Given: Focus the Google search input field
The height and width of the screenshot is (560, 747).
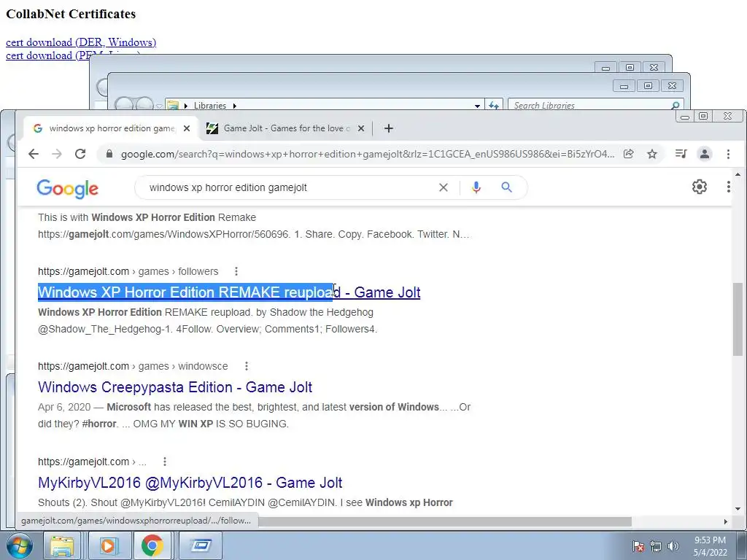Looking at the screenshot, I should [x=290, y=187].
